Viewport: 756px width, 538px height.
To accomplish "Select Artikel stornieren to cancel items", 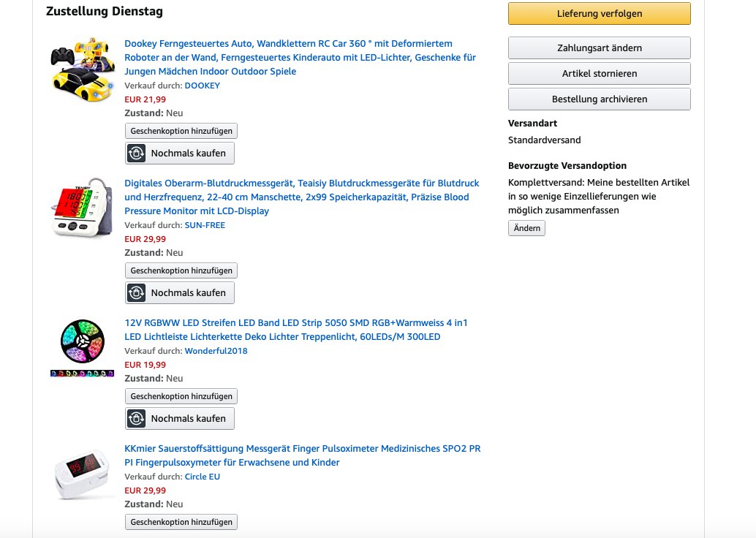I will 599,74.
